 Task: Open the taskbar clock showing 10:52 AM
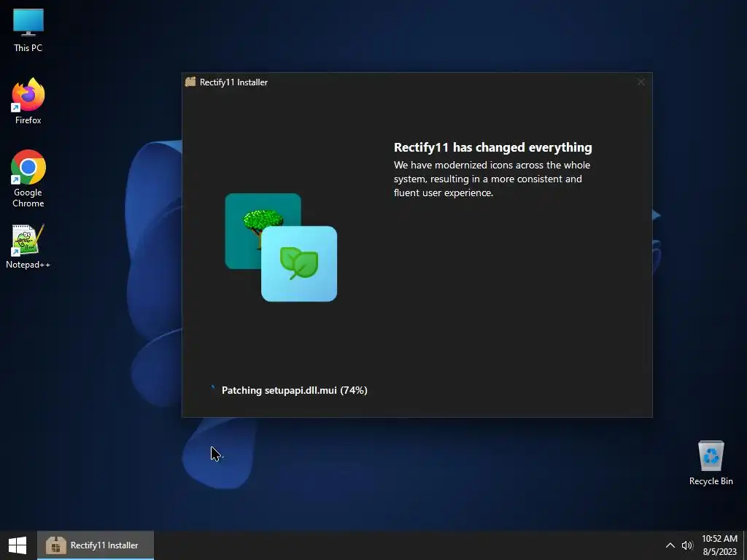[719, 545]
